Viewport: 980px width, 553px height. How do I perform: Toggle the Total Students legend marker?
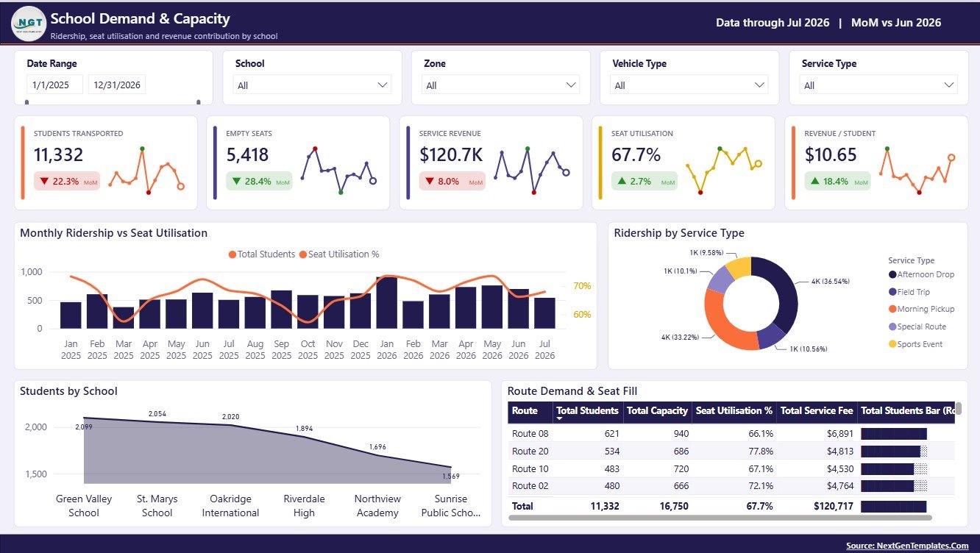tap(232, 254)
